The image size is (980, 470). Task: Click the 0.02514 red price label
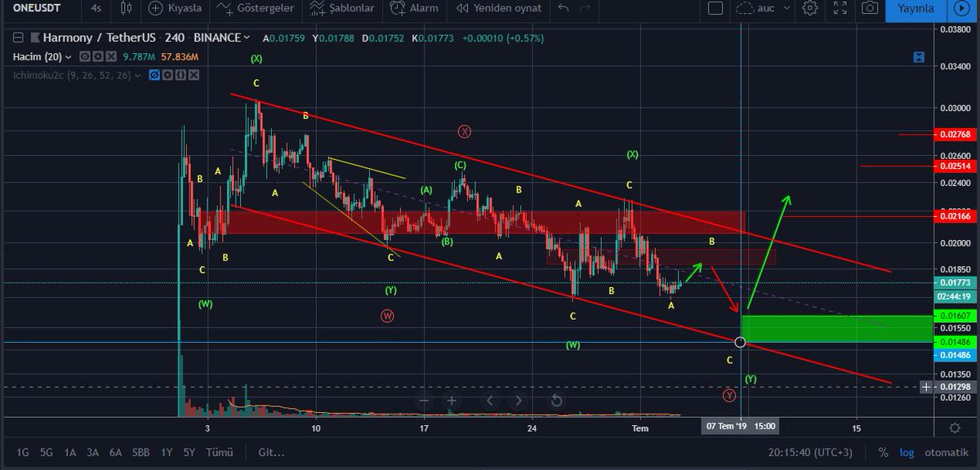tap(954, 166)
